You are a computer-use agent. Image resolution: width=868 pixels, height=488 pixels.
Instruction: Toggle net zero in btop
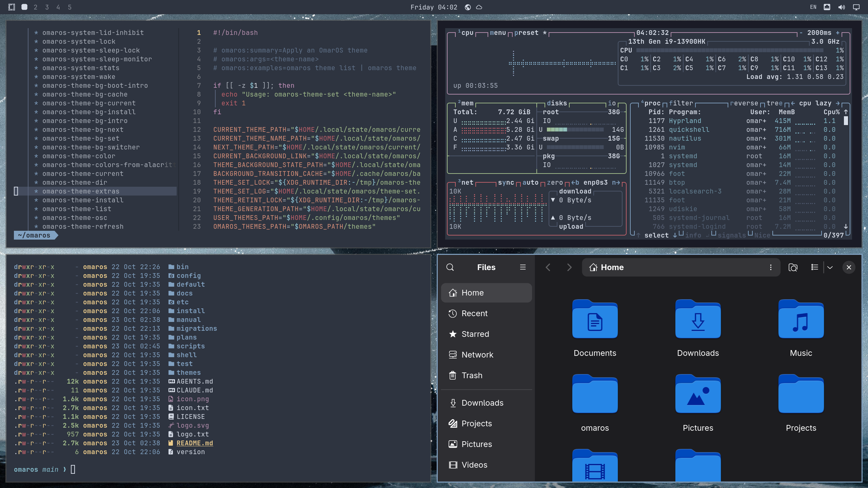[555, 183]
